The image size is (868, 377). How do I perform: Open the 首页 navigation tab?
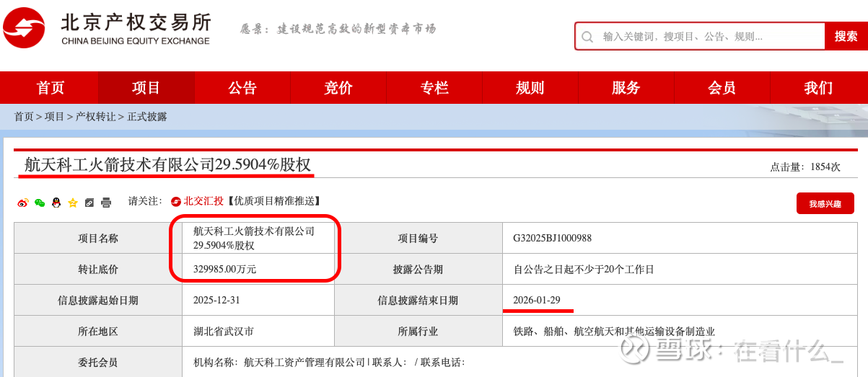pos(51,88)
